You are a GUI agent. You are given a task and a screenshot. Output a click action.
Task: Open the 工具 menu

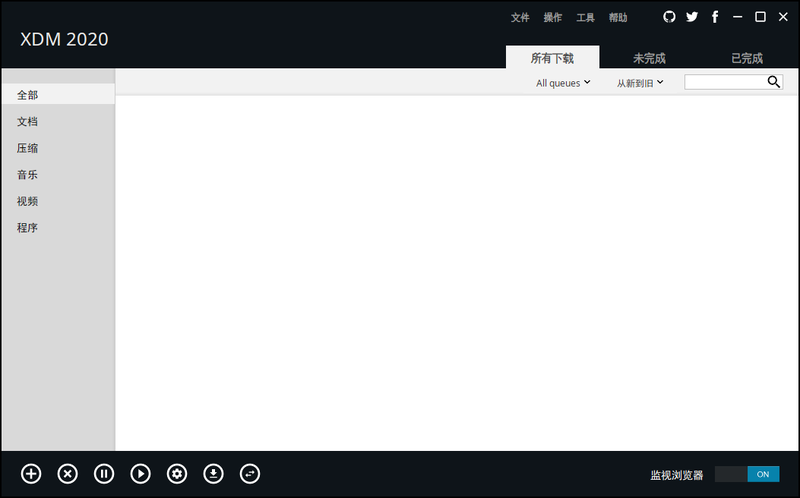pyautogui.click(x=585, y=17)
